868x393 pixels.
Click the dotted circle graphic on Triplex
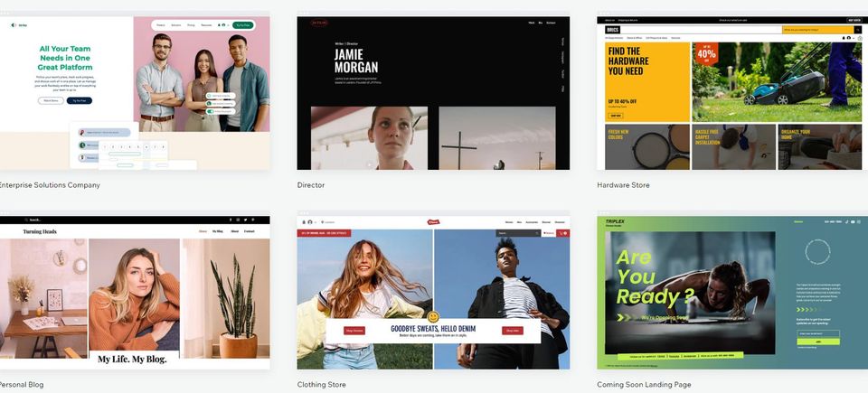pos(816,252)
